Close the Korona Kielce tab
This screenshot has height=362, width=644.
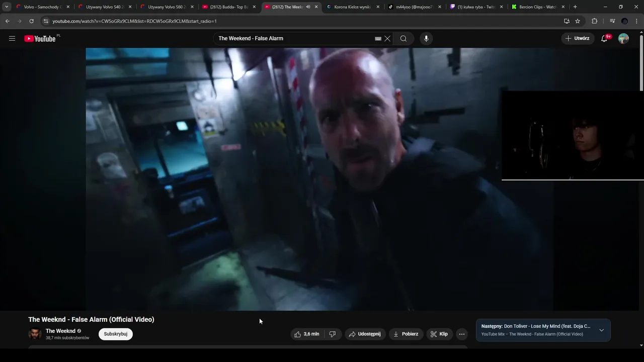[378, 7]
